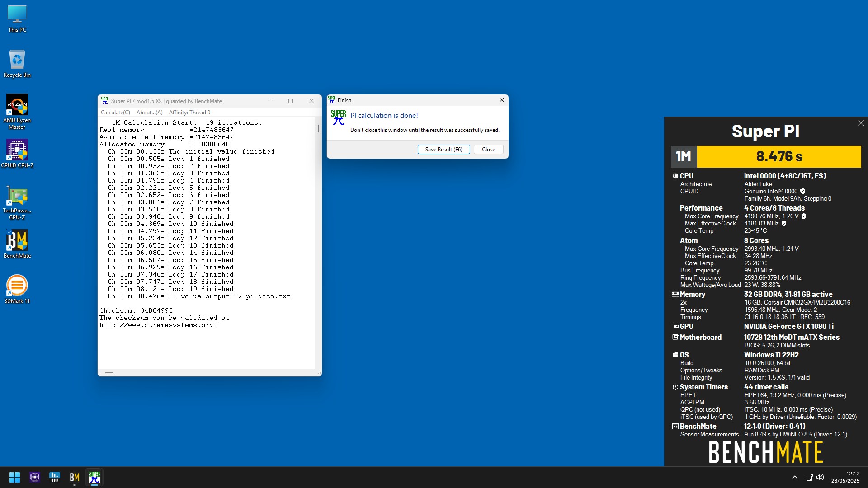
Task: Click '1M Calculation Start. 19 iterations.' line
Action: pos(187,123)
